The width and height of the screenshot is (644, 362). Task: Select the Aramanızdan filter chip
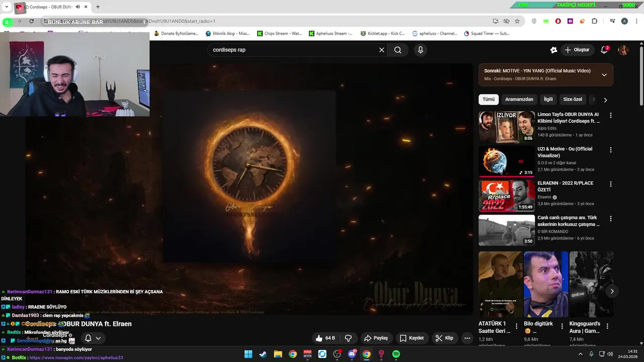519,100
